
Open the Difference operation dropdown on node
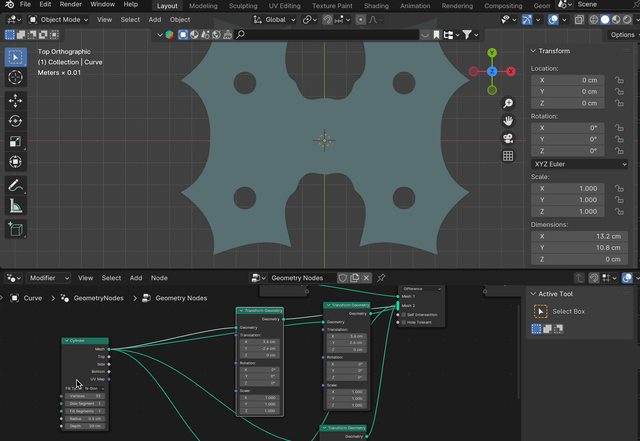click(x=422, y=289)
